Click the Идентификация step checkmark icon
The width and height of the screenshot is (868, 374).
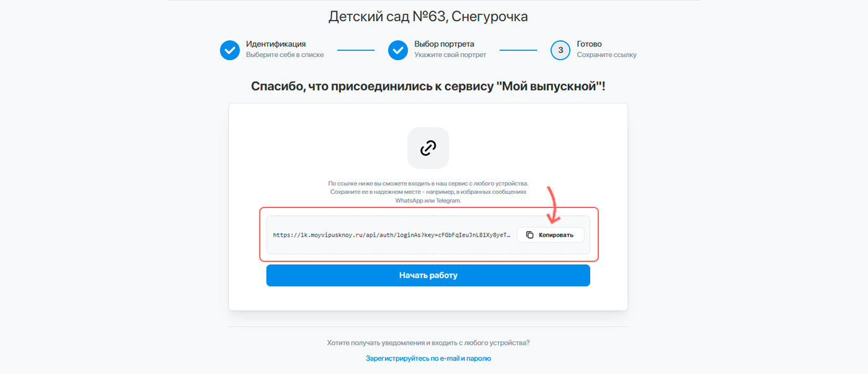230,50
